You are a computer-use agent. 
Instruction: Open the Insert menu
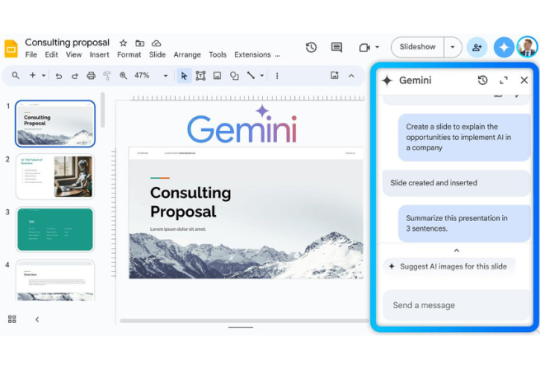click(x=99, y=55)
